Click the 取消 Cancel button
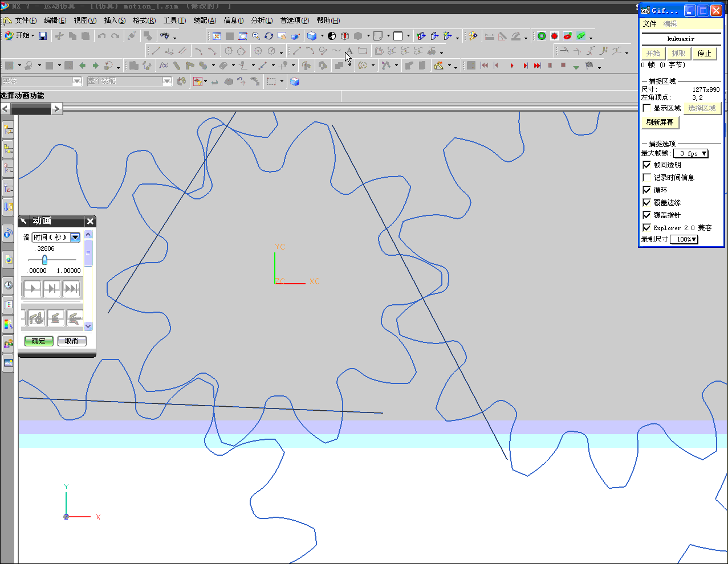Image resolution: width=728 pixels, height=564 pixels. (71, 341)
